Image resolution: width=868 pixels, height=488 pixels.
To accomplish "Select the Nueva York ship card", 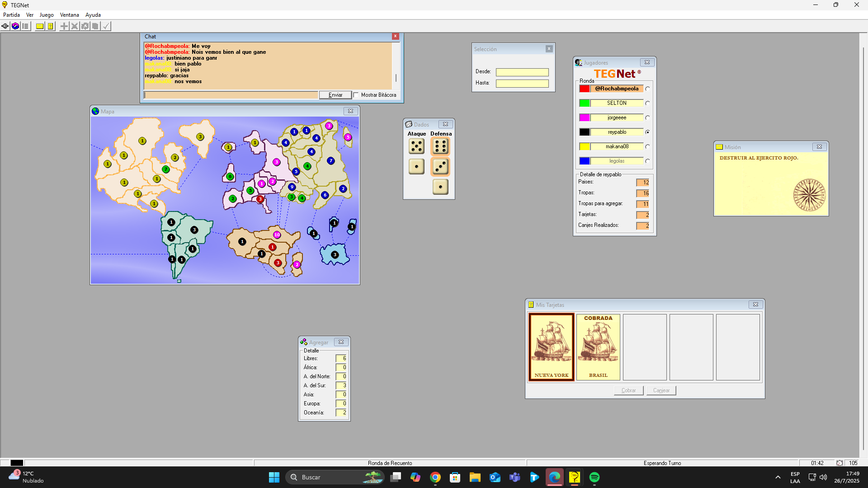I will (x=552, y=347).
